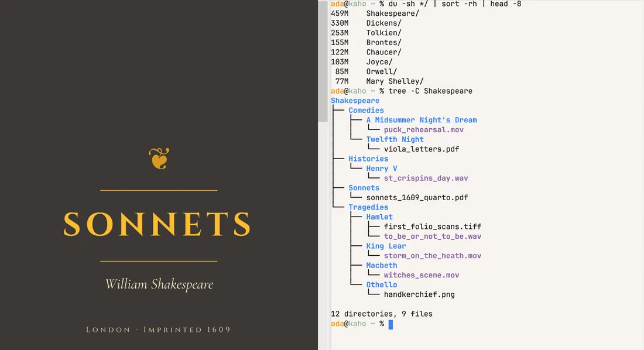Click the Sonnets folder in the tree output

(x=364, y=188)
